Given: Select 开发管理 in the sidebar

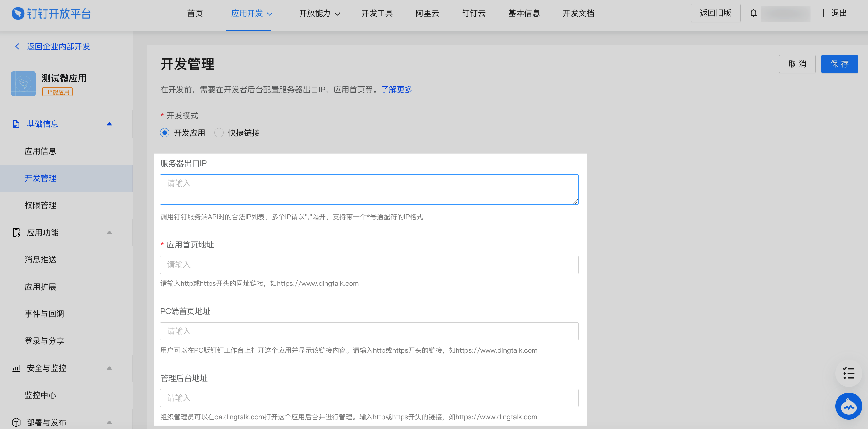Looking at the screenshot, I should pyautogui.click(x=66, y=178).
